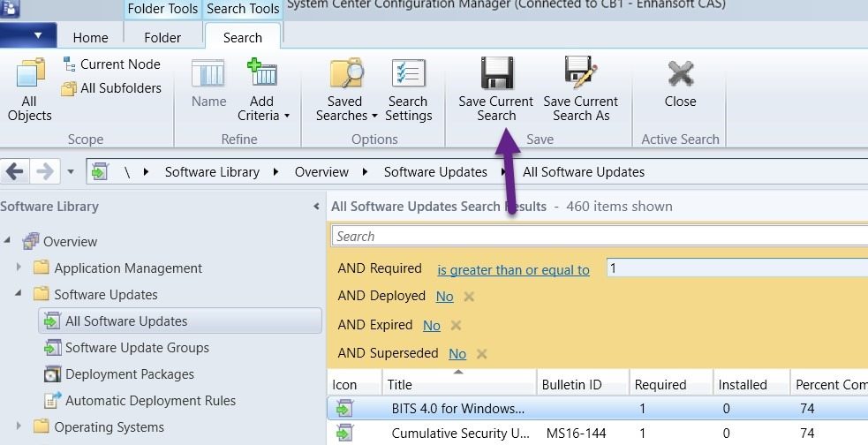868x445 pixels.
Task: Click Software Updates in the breadcrumb
Action: (x=435, y=172)
